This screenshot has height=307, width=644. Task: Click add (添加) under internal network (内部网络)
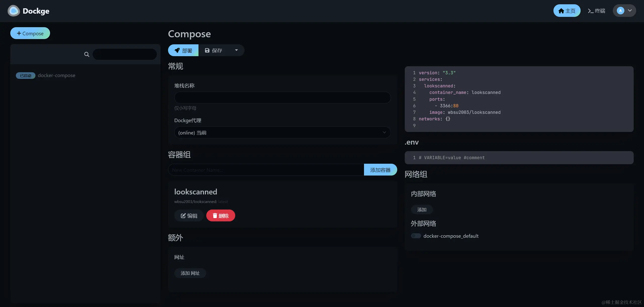point(422,210)
